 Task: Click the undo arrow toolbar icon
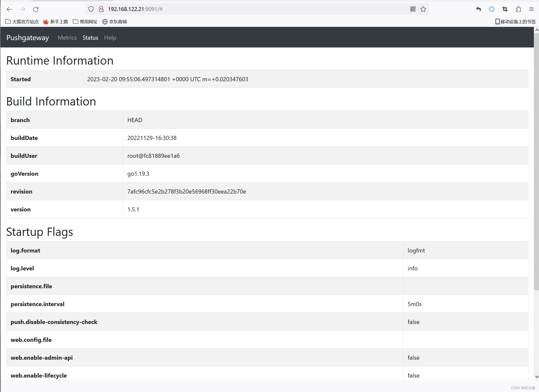click(479, 9)
